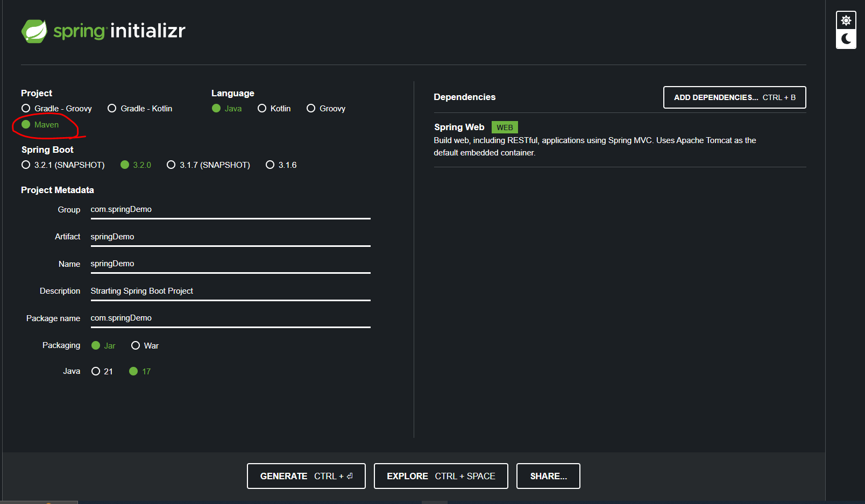Edit the Artifact field
The image size is (865, 504).
tap(230, 237)
